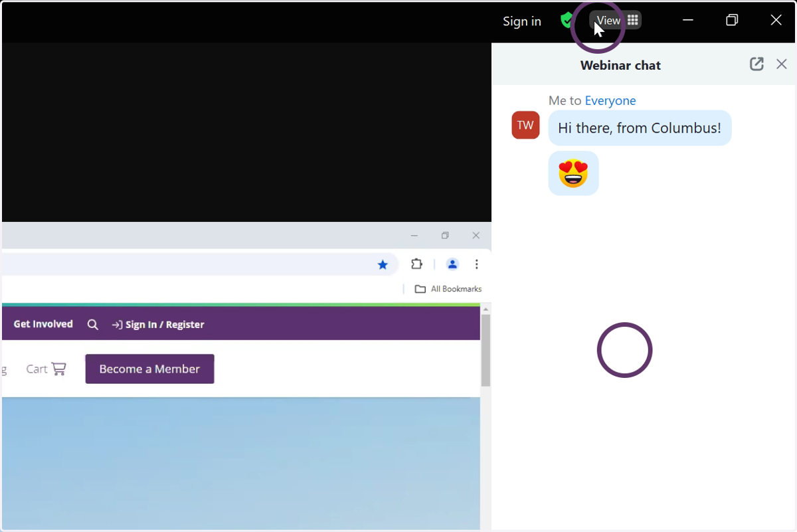Open the browser Extensions puzzle icon
This screenshot has height=532, width=797.
[416, 264]
